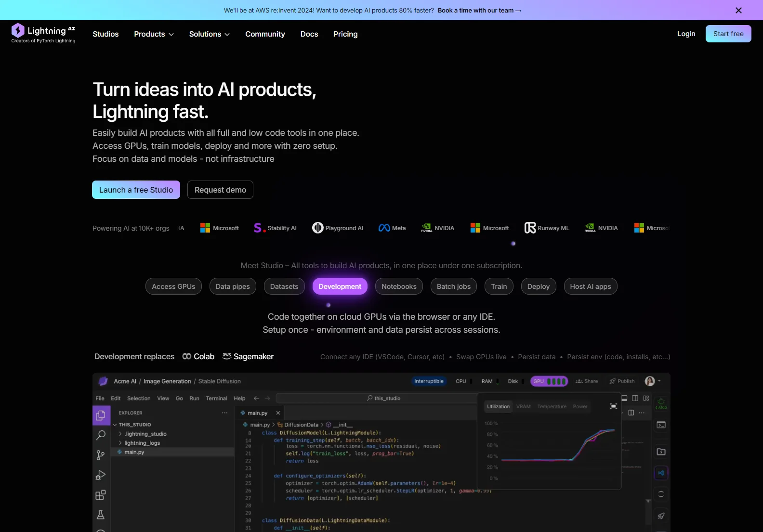Switch to the Batch jobs tab
This screenshot has height=532, width=763.
[x=454, y=286]
